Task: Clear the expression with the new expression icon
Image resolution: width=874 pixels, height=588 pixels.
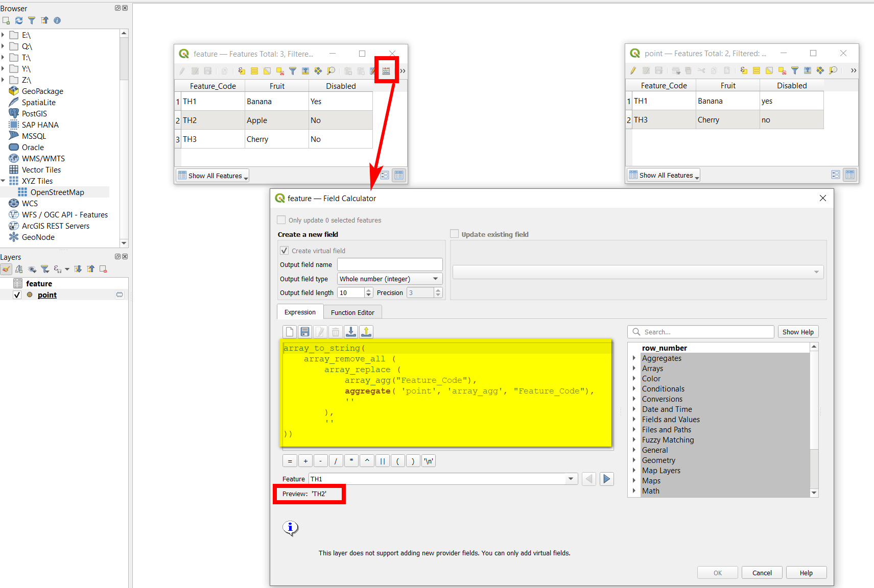Action: tap(290, 332)
